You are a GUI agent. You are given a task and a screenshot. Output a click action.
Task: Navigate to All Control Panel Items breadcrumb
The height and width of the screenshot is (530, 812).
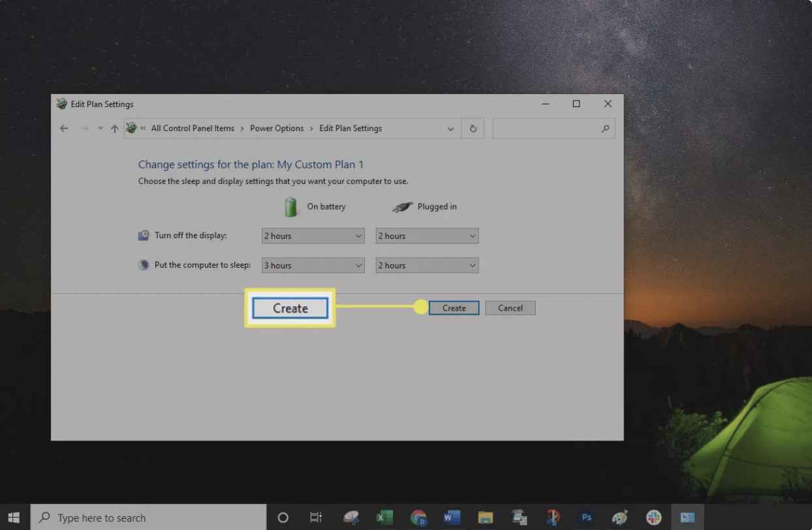[x=193, y=129]
